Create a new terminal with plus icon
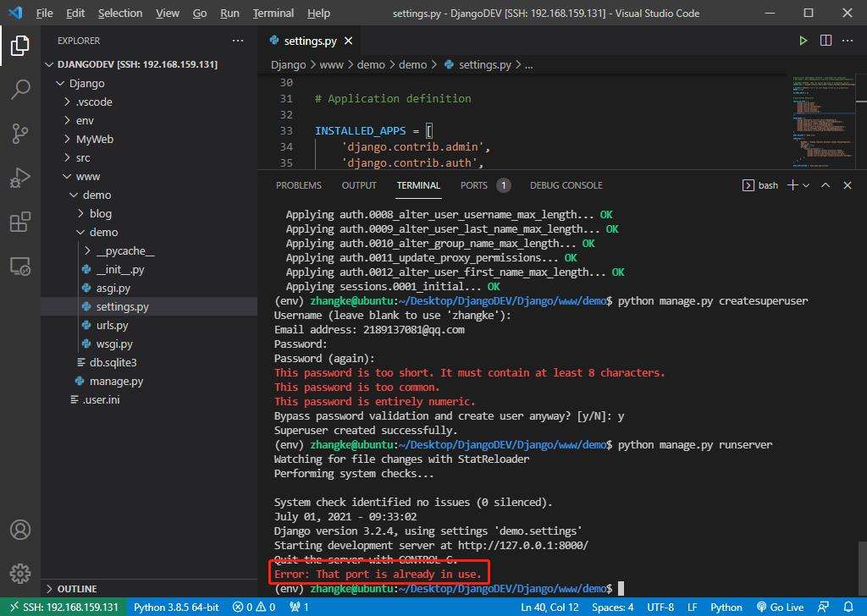 pyautogui.click(x=792, y=185)
